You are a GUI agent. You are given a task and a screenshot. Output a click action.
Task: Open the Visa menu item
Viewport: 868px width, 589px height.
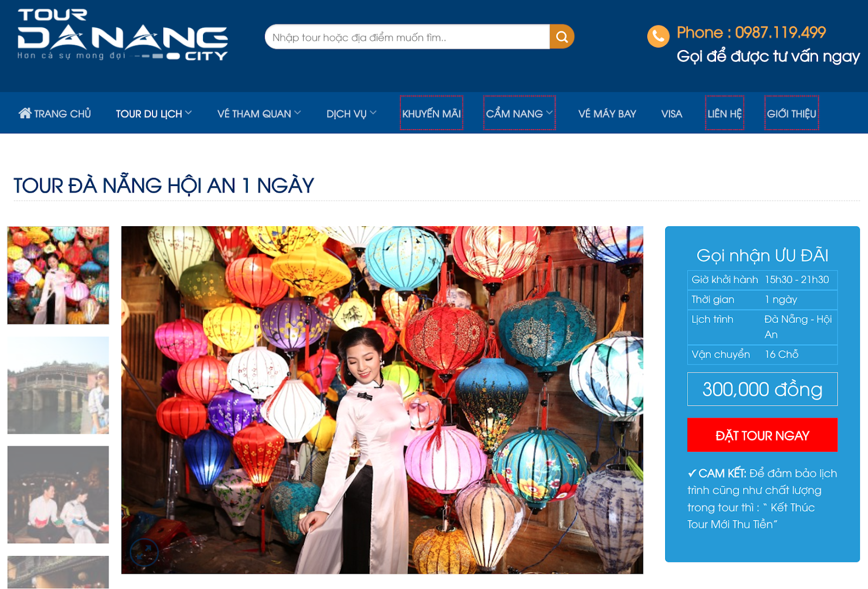[x=672, y=114]
